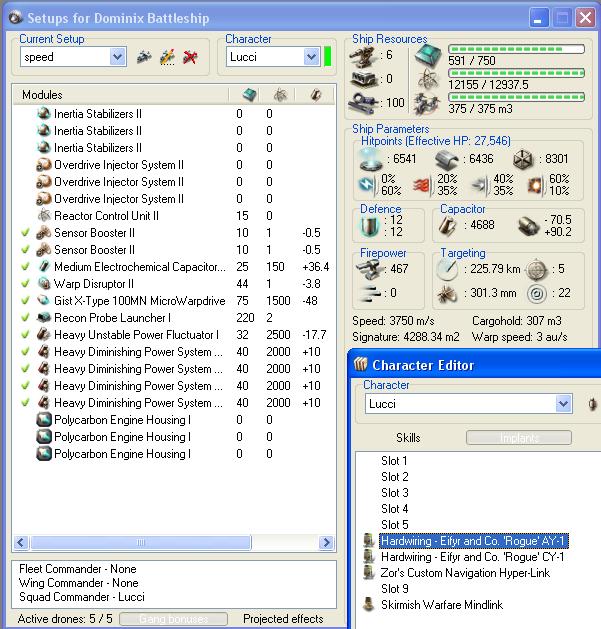This screenshot has width=601, height=629.
Task: Click the Character Editor side icon
Action: (x=593, y=404)
